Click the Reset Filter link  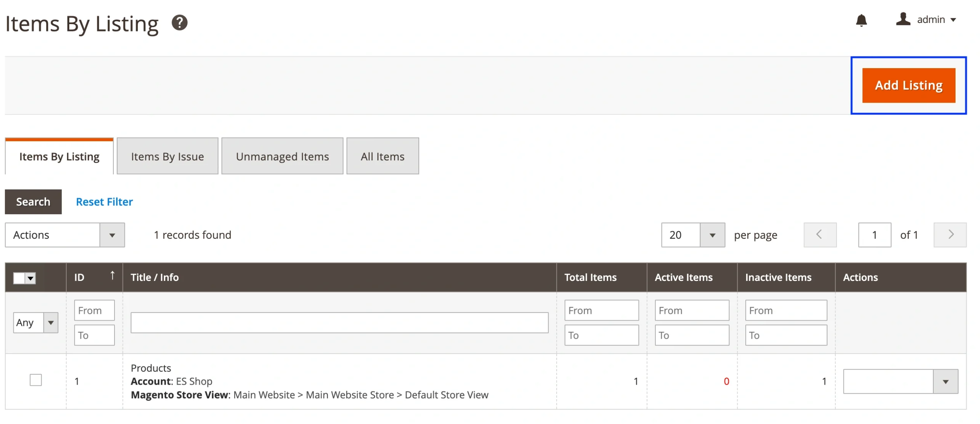coord(104,202)
